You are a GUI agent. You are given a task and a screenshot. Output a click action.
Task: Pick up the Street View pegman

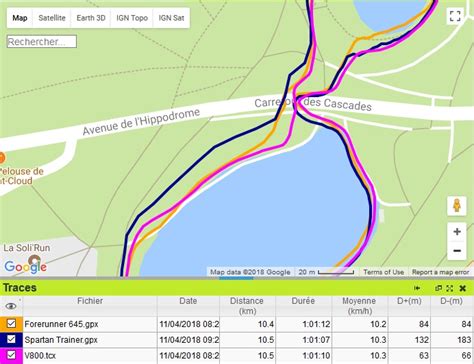[457, 206]
